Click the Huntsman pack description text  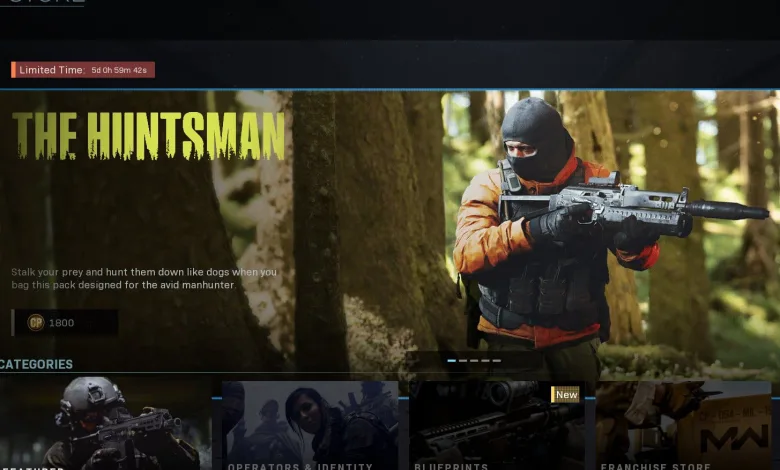click(144, 279)
